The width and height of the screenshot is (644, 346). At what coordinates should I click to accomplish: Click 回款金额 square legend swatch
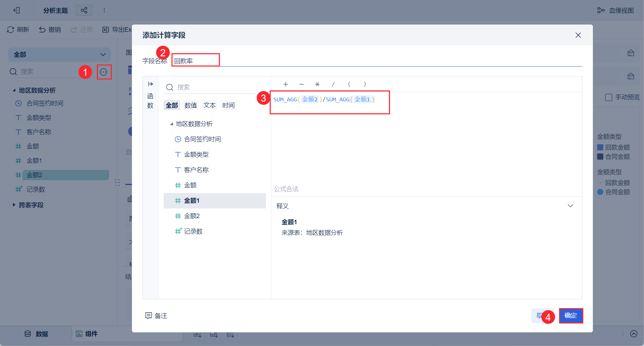coord(600,147)
